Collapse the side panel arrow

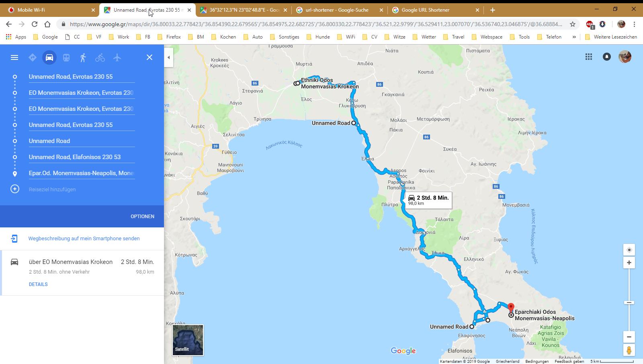pyautogui.click(x=169, y=57)
